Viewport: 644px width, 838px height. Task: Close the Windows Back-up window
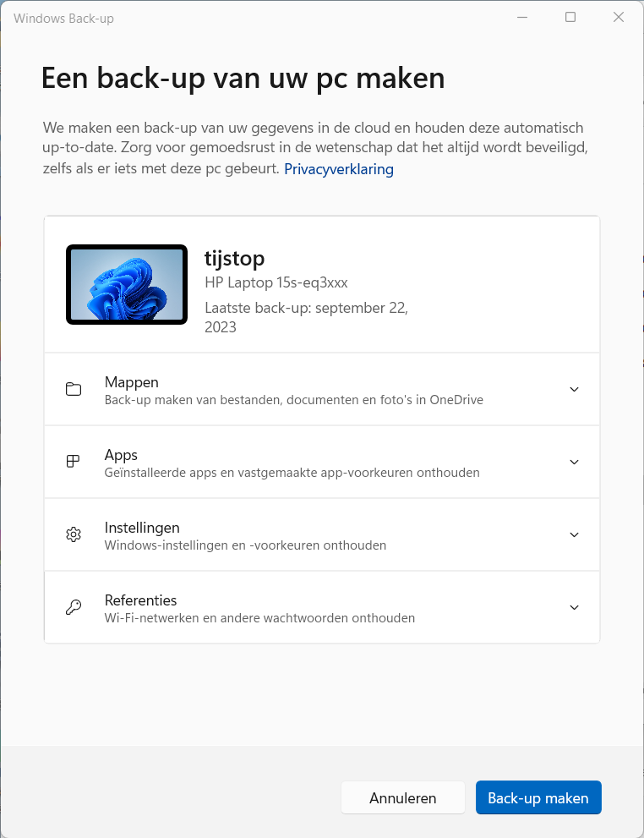coord(619,18)
